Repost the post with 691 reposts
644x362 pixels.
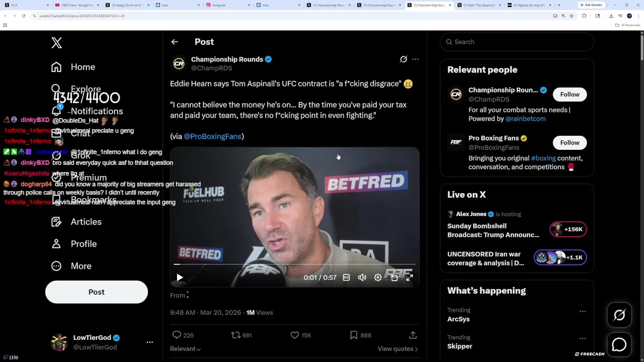[x=242, y=335]
